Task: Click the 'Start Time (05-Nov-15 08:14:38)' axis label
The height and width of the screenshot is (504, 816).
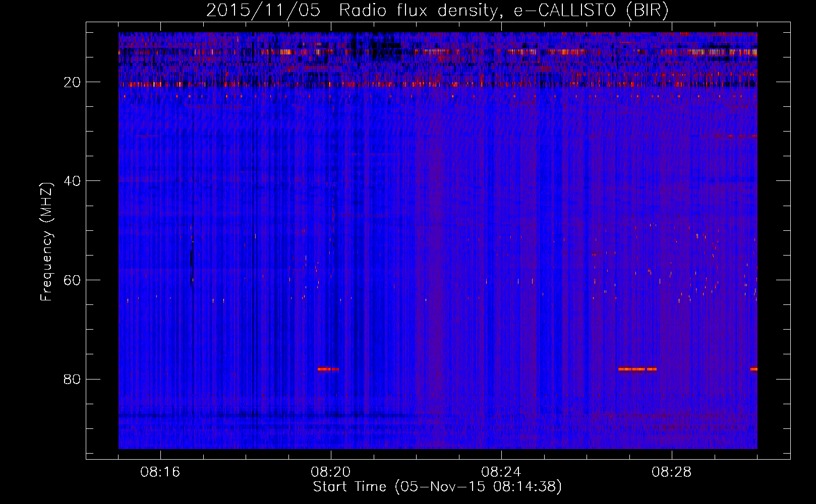Action: pyautogui.click(x=437, y=487)
